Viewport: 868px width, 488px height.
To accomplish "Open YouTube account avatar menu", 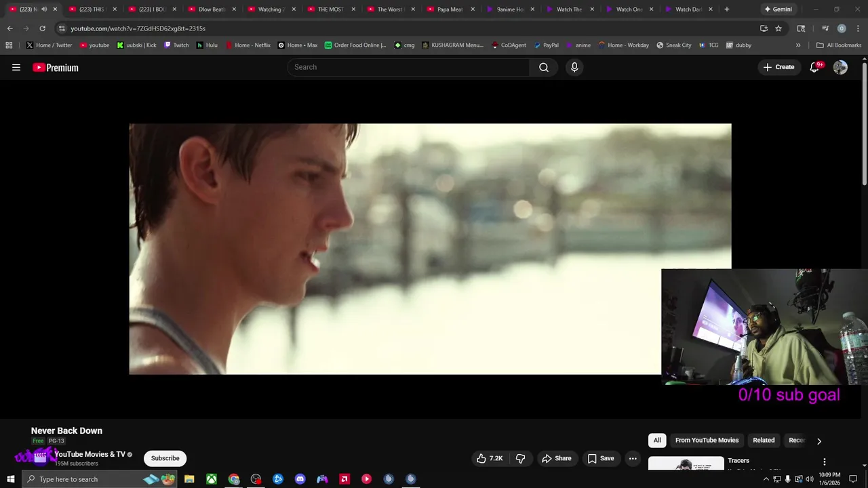I will tap(840, 67).
